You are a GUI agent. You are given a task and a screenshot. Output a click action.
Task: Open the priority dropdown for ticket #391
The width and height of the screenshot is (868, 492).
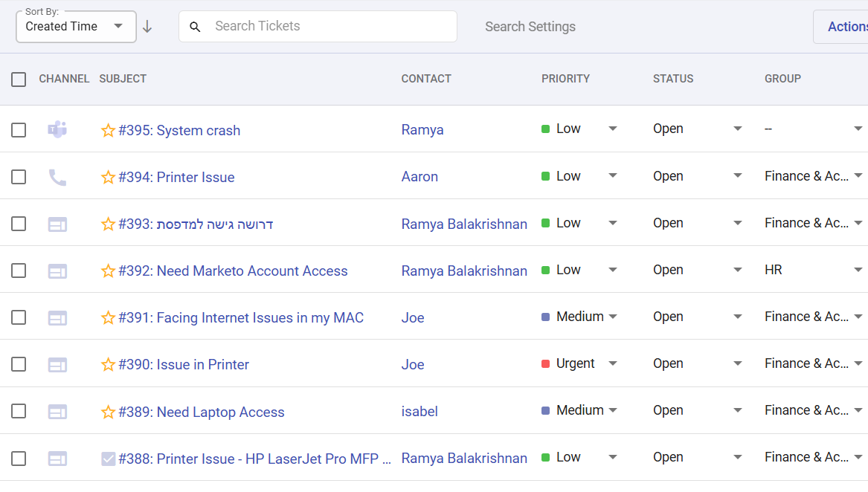[x=612, y=316]
